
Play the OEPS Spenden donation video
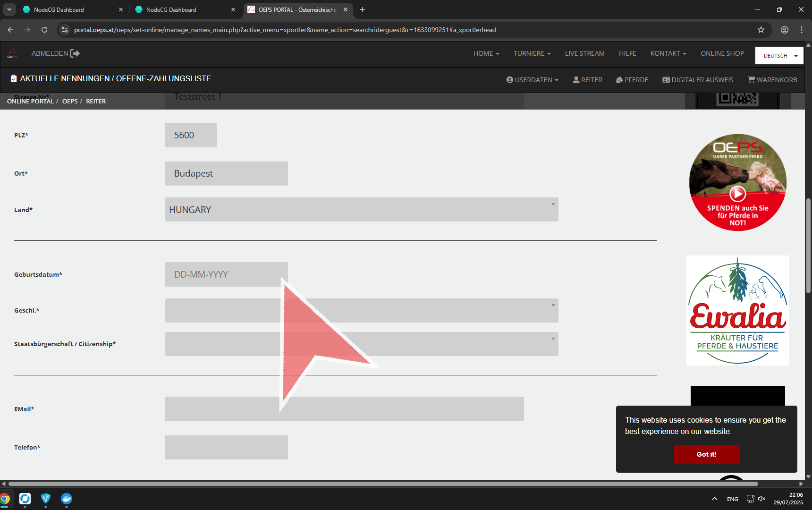pos(737,194)
